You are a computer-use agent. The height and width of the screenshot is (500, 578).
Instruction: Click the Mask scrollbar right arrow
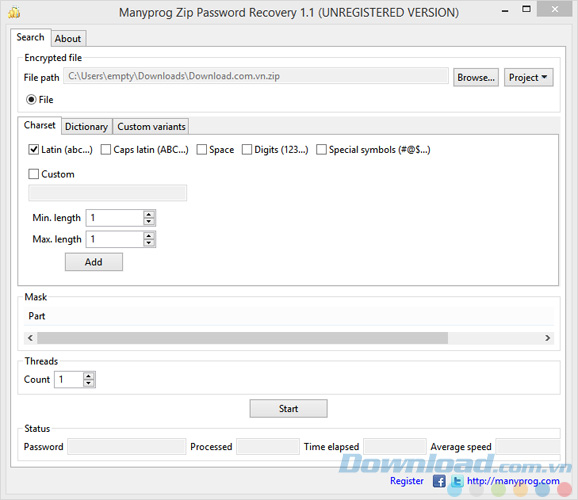547,338
